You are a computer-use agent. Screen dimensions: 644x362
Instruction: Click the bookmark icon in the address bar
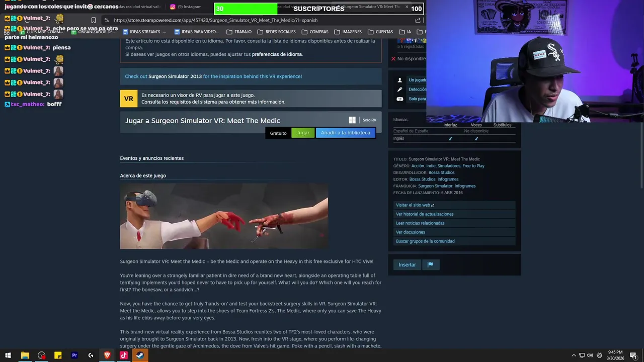click(x=93, y=20)
